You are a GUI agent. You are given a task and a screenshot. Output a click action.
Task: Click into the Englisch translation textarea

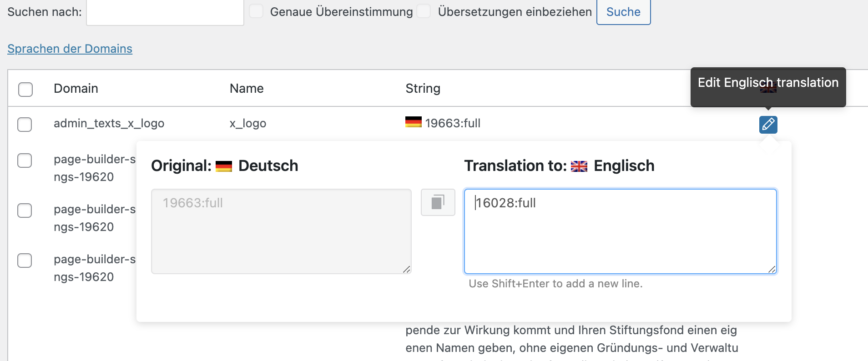pyautogui.click(x=620, y=231)
